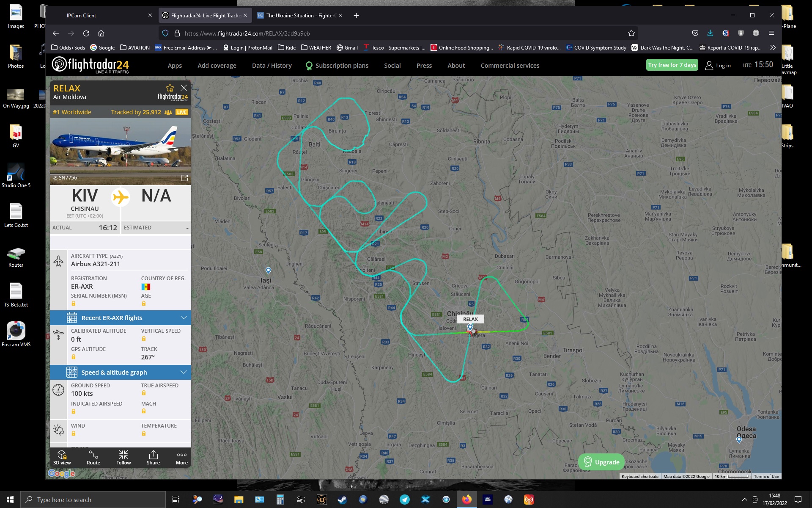Open COVID Symptom Study bookmark
Viewport: 812px width, 508px height.
(x=596, y=48)
